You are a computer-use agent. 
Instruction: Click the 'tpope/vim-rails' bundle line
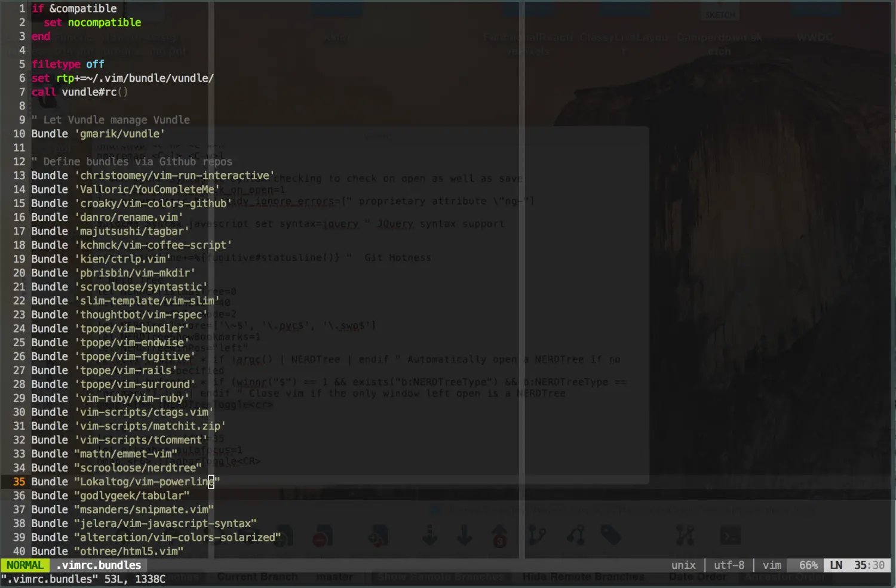click(104, 371)
